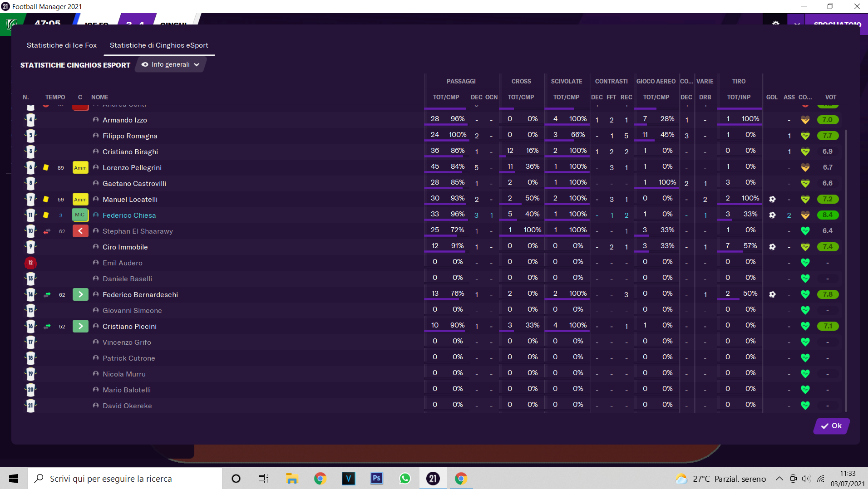Open Federico Chiesa's player profile link
Image resolution: width=868 pixels, height=489 pixels.
coord(129,215)
